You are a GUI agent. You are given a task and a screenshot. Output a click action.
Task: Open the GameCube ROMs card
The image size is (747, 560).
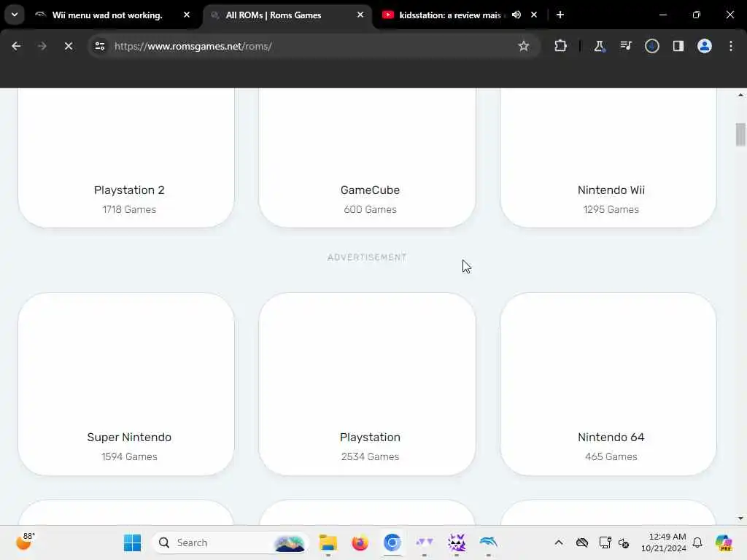(368, 157)
